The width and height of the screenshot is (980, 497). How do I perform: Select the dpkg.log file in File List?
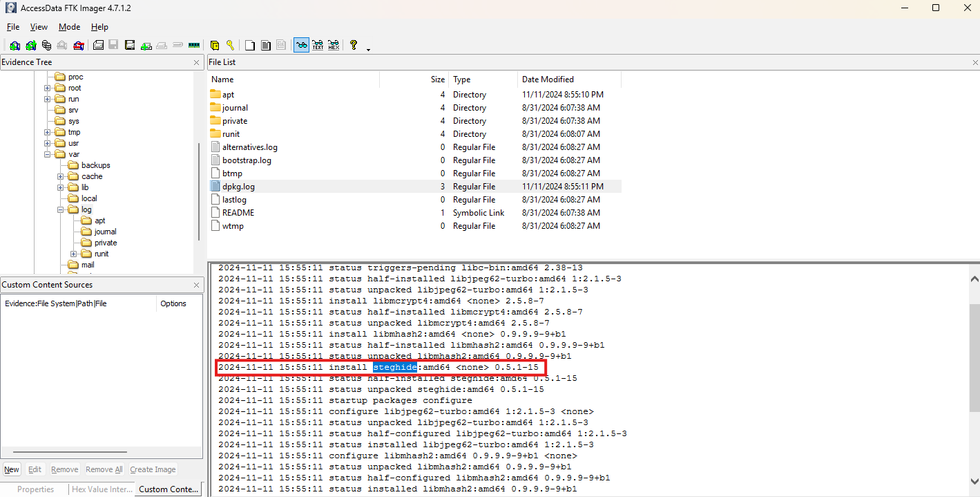coord(238,187)
